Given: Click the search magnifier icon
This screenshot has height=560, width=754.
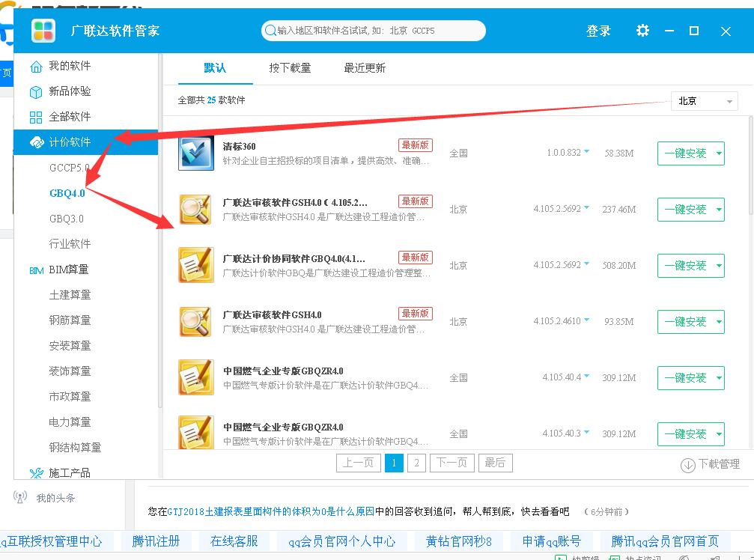Looking at the screenshot, I should pos(270,31).
